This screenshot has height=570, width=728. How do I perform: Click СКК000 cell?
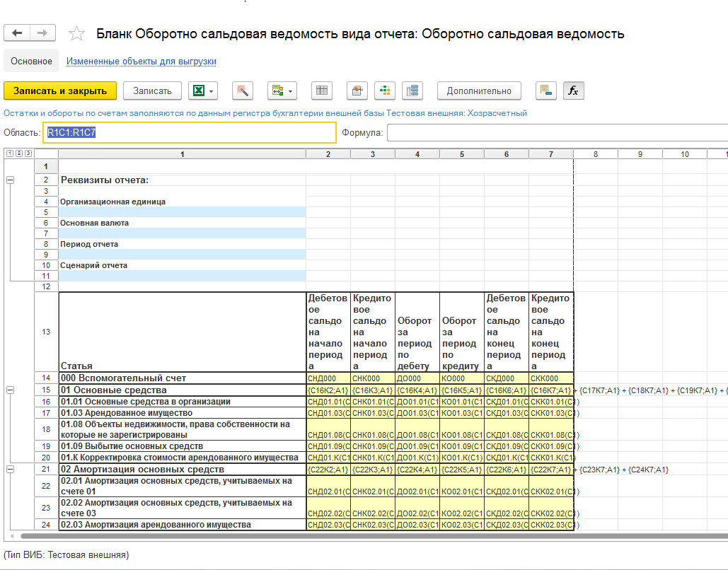point(551,378)
